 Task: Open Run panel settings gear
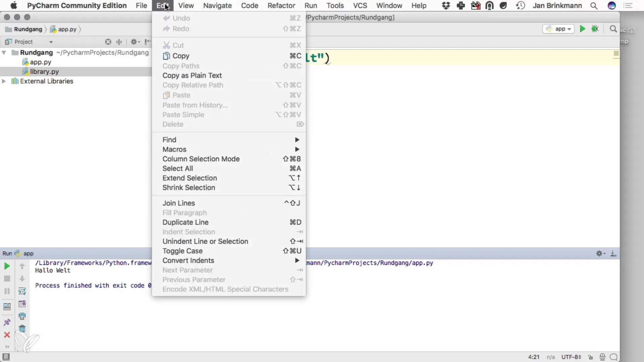pos(600,253)
